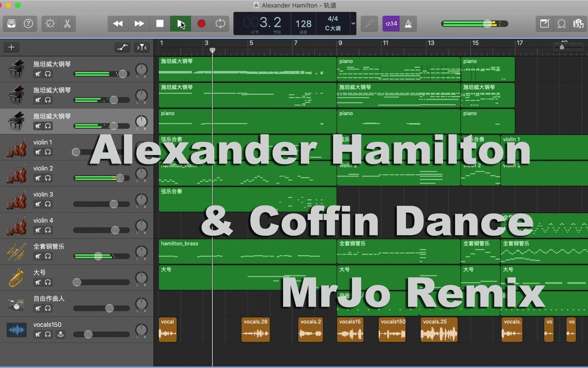The height and width of the screenshot is (368, 588).
Task: Select the vocals150 audio waveform icon
Action: (17, 329)
